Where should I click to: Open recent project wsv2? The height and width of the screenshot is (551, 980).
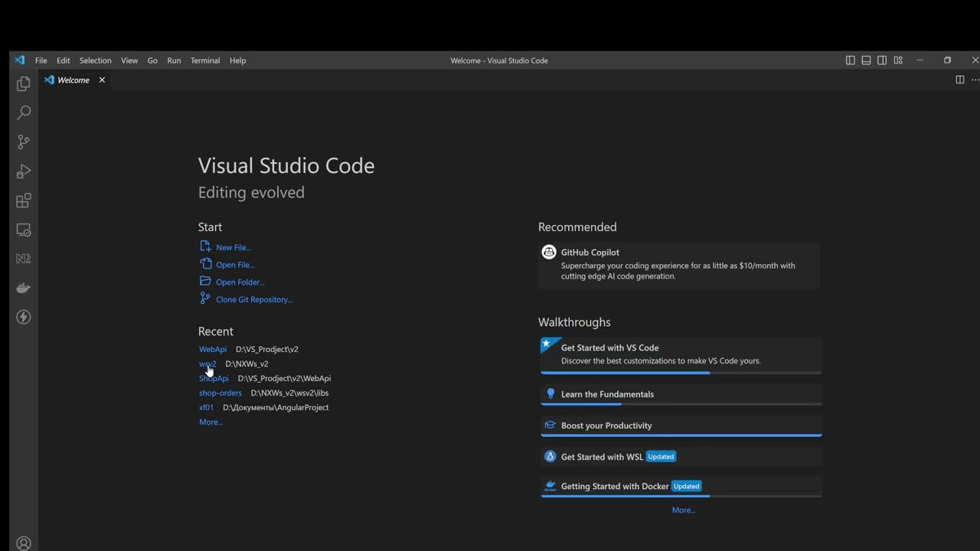point(207,364)
